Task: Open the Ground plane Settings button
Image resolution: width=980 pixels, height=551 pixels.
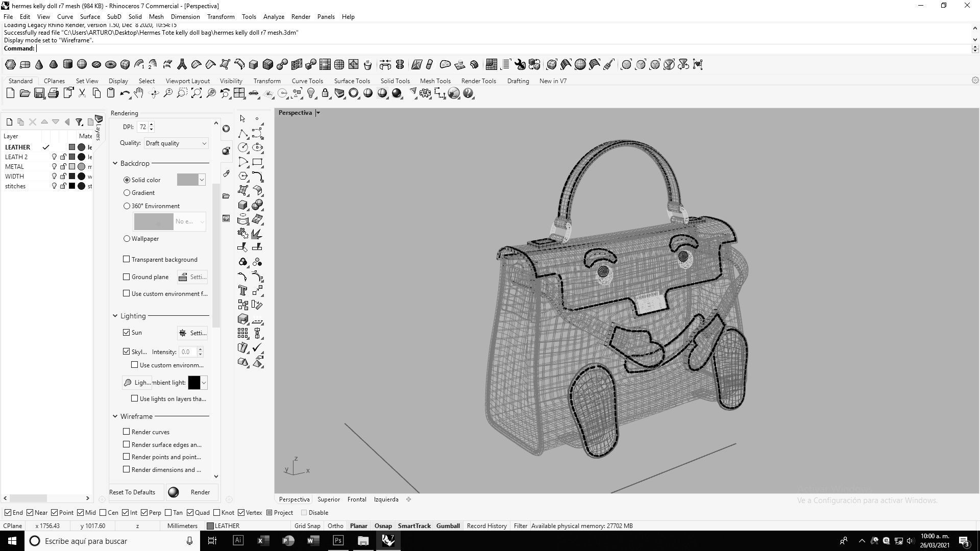Action: click(192, 277)
